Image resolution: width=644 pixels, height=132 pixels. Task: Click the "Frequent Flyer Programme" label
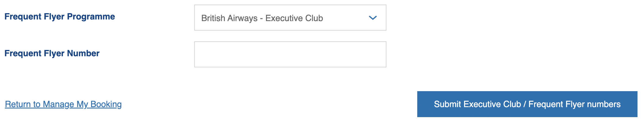coord(60,16)
